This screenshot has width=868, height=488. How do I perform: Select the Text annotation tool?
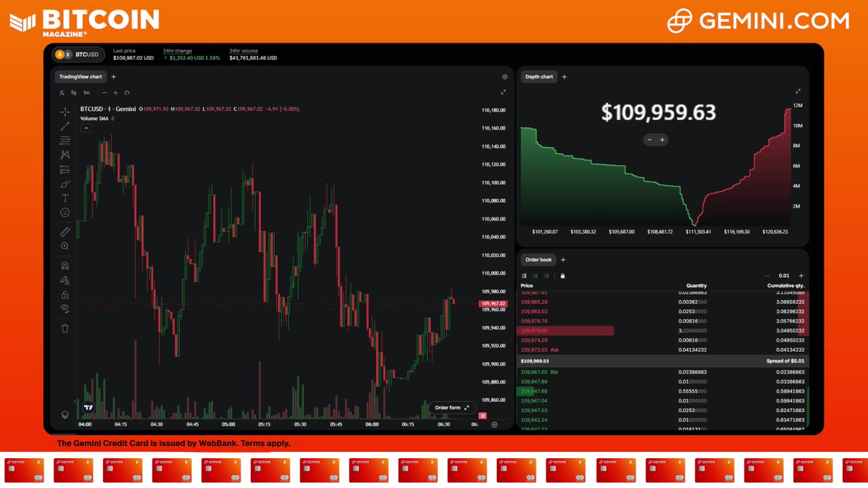(x=65, y=198)
